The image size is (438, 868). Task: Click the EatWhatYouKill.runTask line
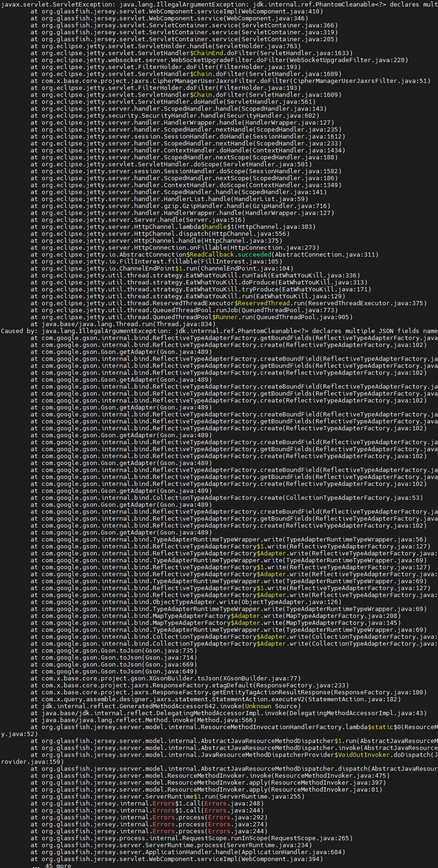(x=195, y=275)
